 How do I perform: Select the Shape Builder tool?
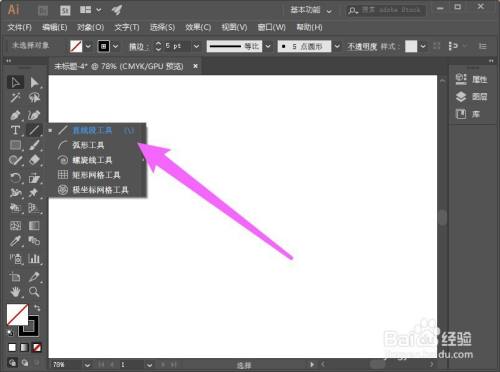[x=15, y=208]
